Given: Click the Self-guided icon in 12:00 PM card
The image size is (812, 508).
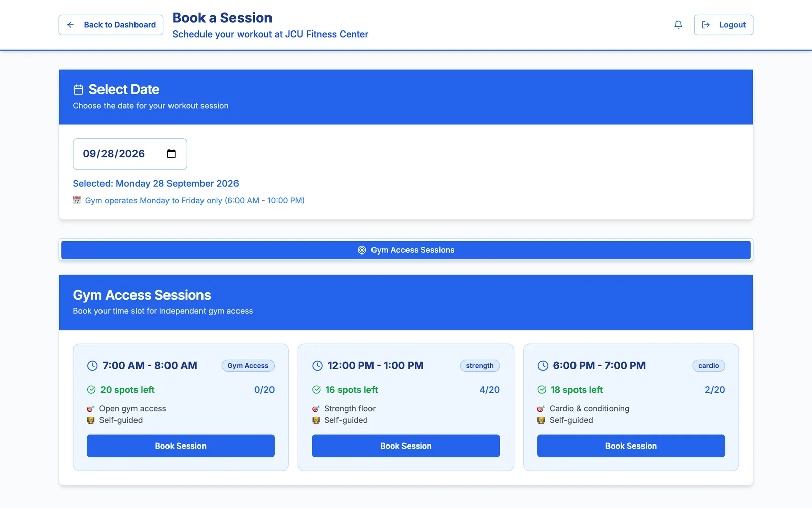Looking at the screenshot, I should click(x=316, y=420).
